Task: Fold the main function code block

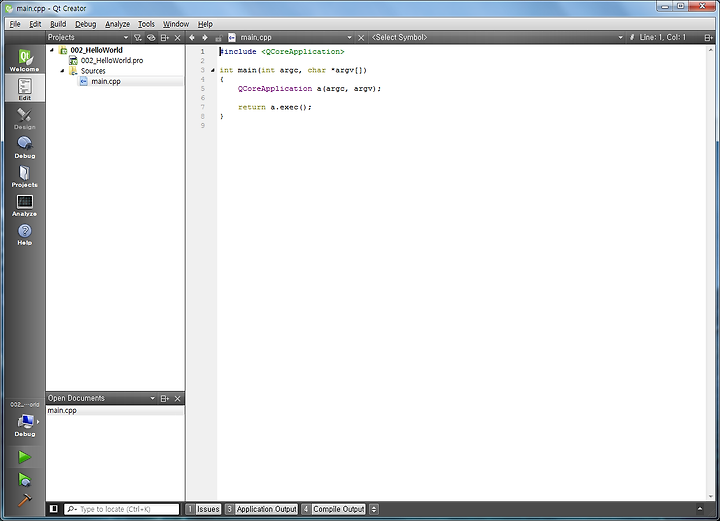Action: (x=213, y=70)
